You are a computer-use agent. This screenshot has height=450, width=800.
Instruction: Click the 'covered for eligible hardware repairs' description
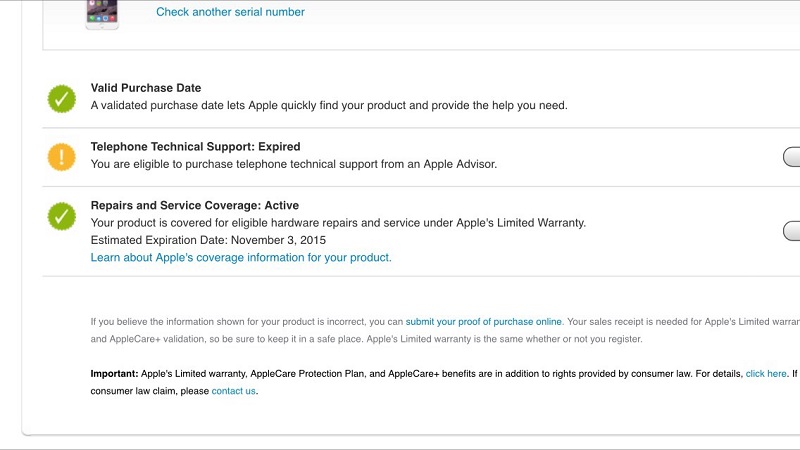pos(338,223)
